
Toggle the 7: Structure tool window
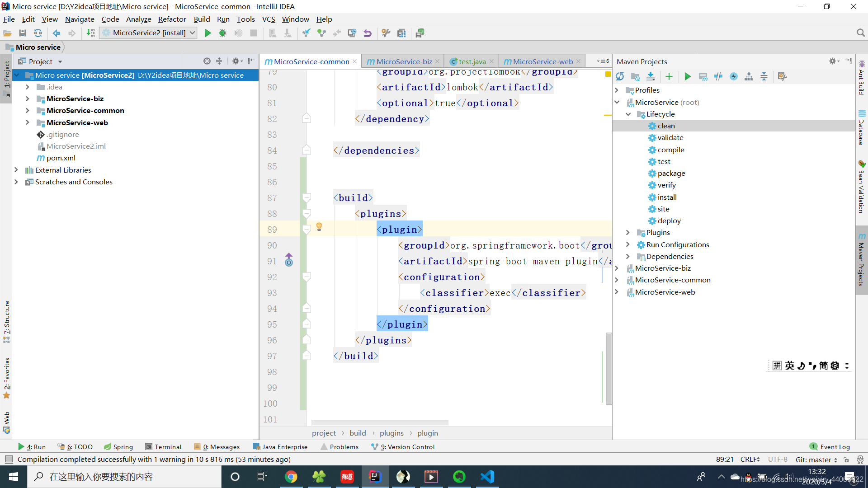pyautogui.click(x=6, y=322)
